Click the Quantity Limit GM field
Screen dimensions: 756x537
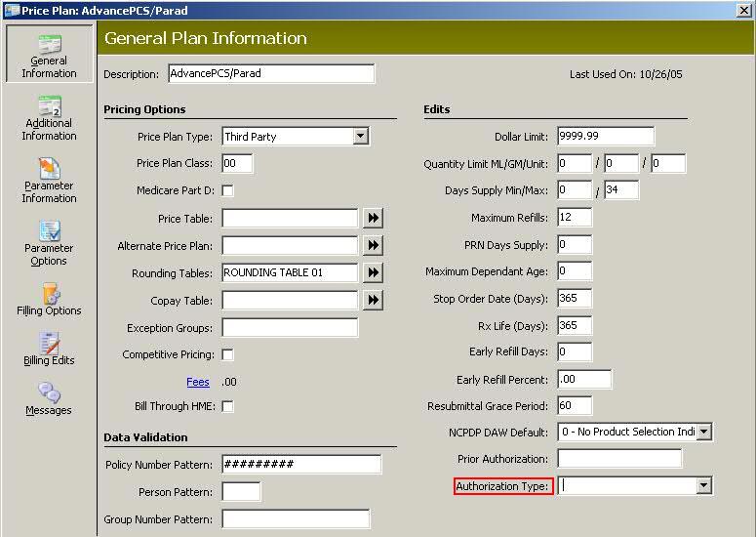(621, 164)
